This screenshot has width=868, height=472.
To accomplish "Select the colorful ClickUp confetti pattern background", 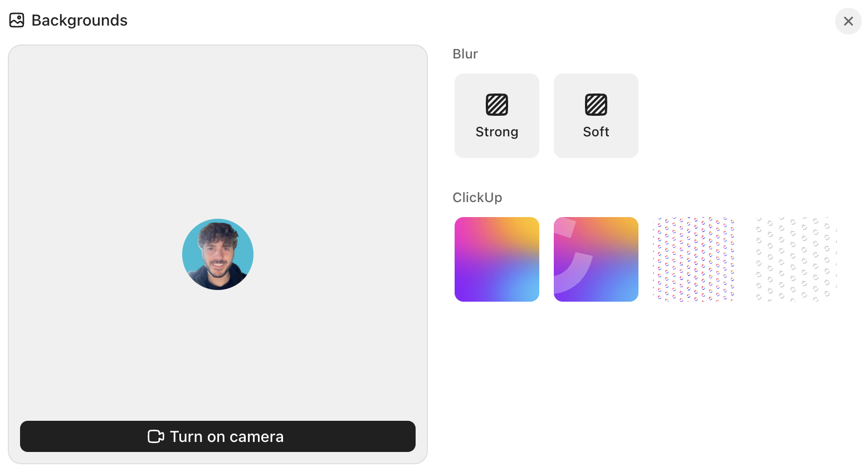I will 695,259.
